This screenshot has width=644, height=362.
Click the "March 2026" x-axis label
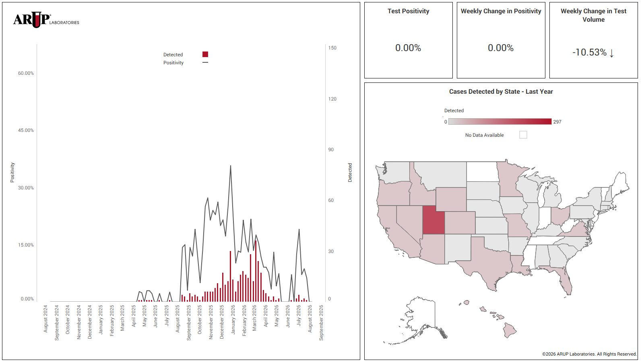tap(254, 318)
